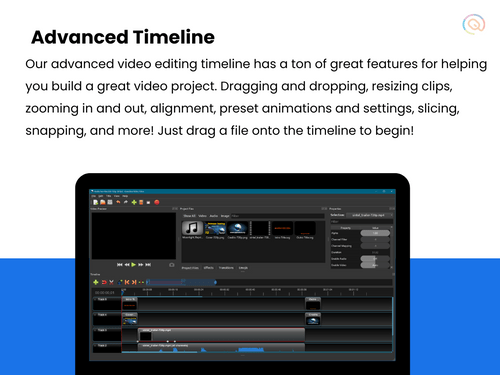Image resolution: width=500 pixels, height=375 pixels.
Task: Select the sintel_trailer clip on Track 3
Action: pos(221,335)
